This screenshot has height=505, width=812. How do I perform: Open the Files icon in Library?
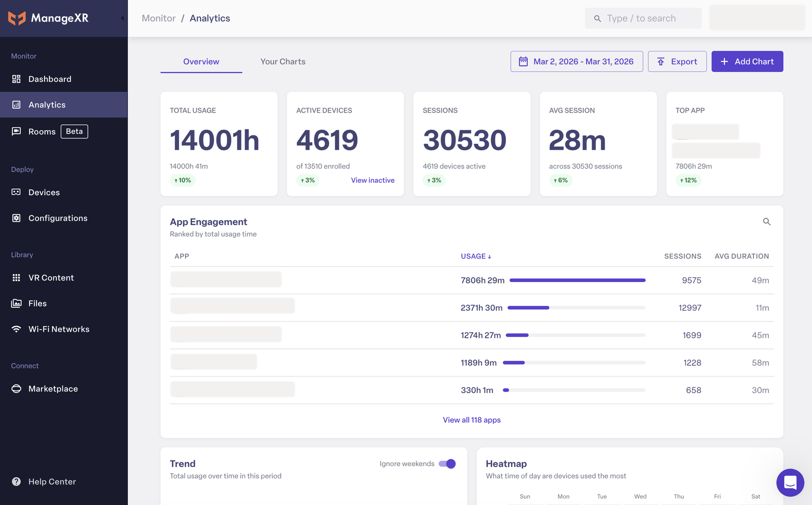pos(16,303)
